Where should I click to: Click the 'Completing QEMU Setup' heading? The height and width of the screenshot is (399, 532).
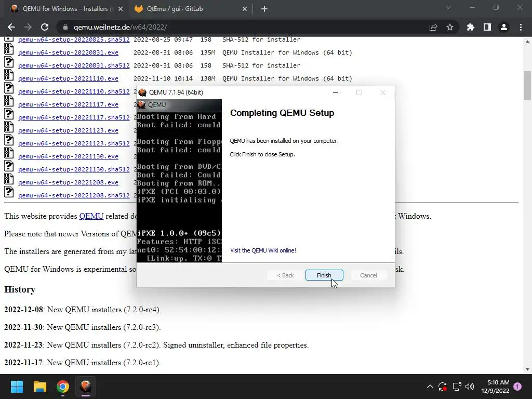point(282,113)
